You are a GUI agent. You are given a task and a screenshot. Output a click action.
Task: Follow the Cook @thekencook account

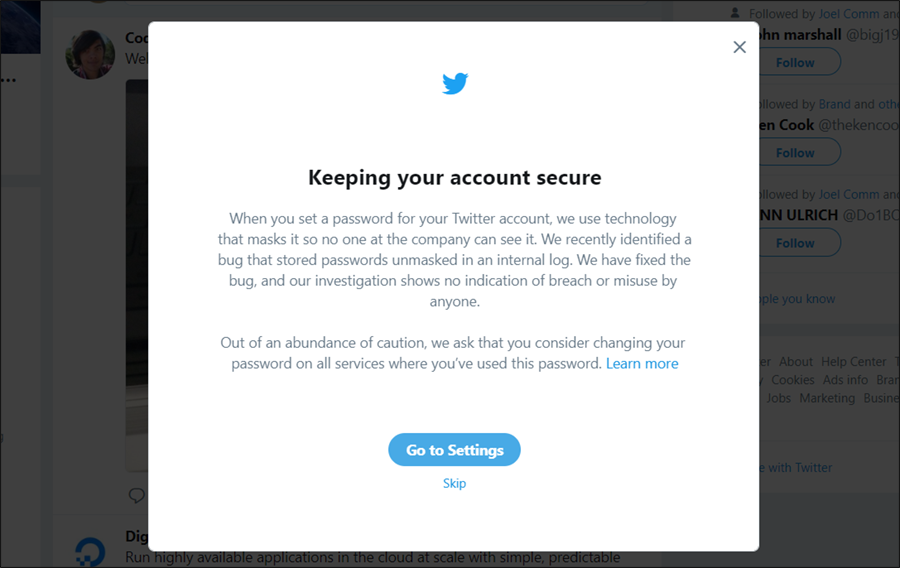(795, 152)
